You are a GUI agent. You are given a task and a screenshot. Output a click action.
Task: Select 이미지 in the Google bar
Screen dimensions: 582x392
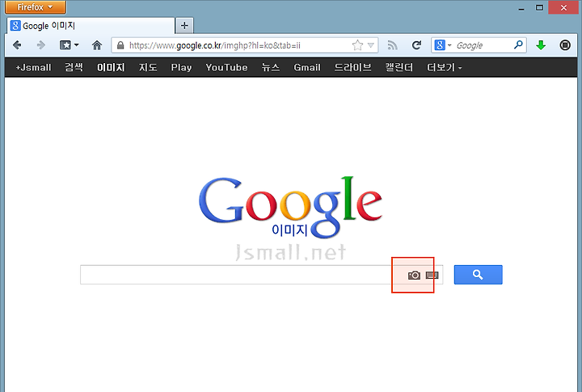(x=111, y=67)
